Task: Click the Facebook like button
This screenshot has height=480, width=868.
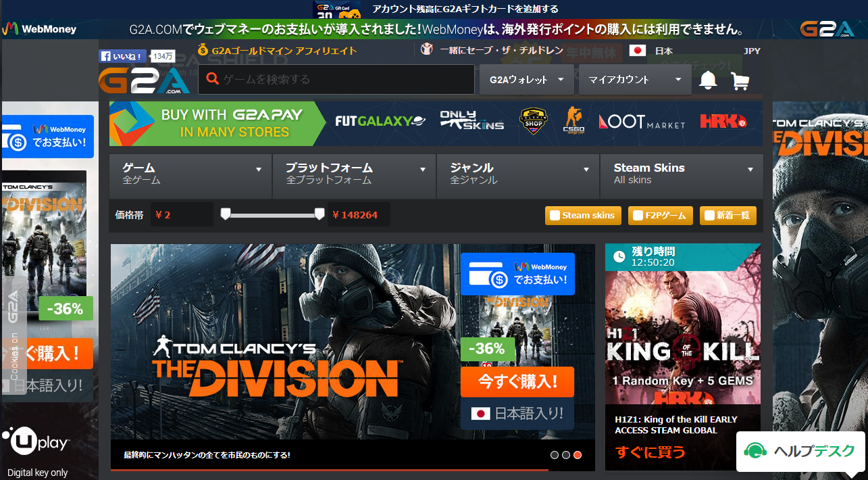Action: [x=124, y=56]
